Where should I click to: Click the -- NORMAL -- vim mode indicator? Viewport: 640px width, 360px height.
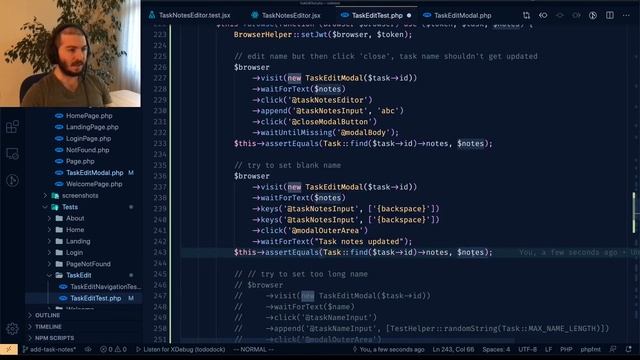(x=253, y=349)
